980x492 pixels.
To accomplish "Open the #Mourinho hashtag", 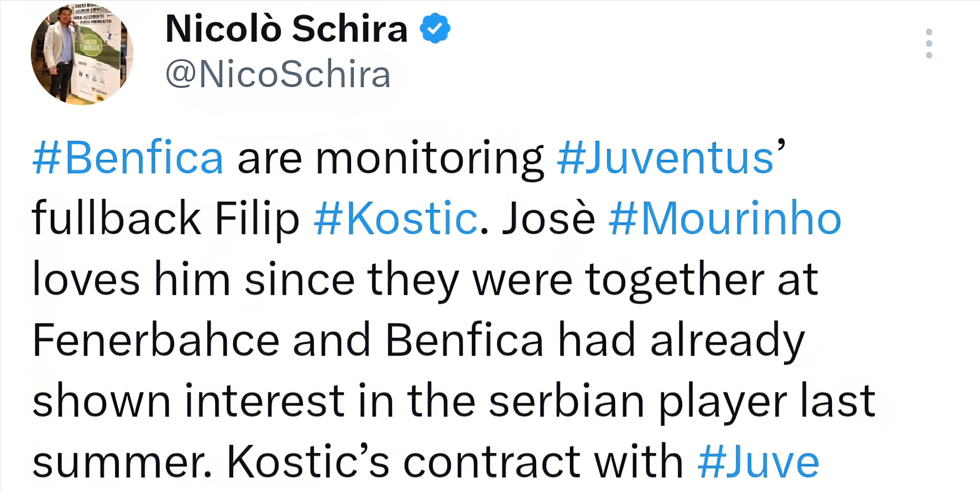I will tap(725, 219).
